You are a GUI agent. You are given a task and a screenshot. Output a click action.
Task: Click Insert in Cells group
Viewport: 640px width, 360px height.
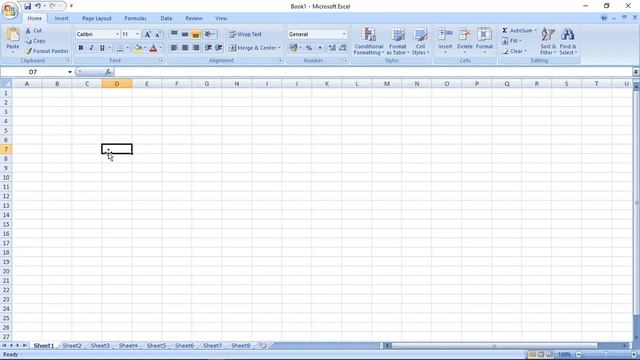445,41
